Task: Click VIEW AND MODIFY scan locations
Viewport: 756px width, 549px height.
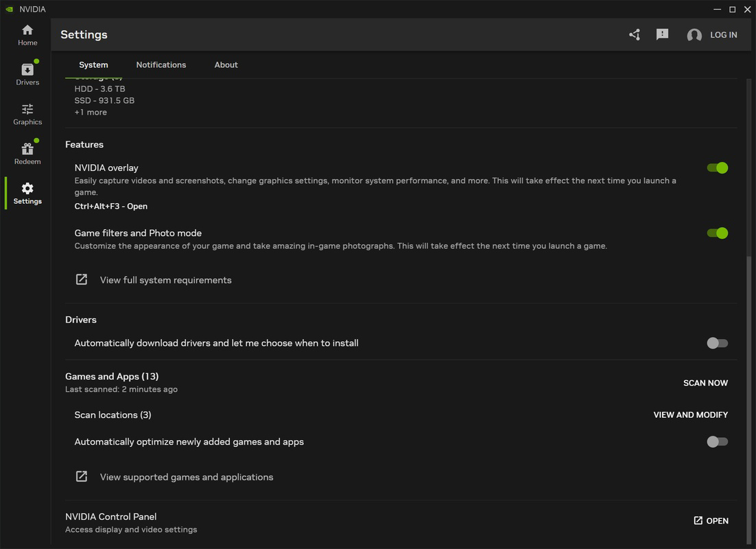Action: click(x=690, y=415)
